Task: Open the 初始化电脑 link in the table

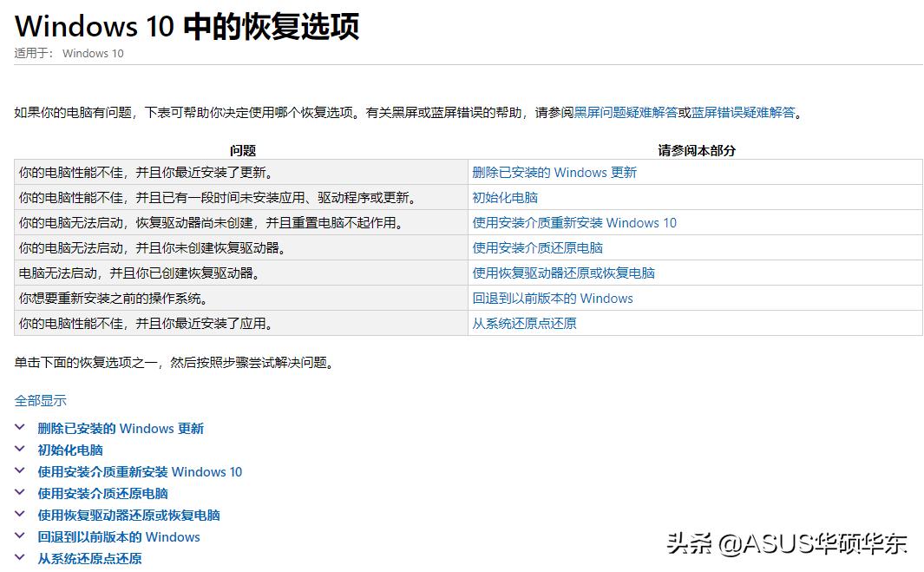Action: click(x=504, y=197)
